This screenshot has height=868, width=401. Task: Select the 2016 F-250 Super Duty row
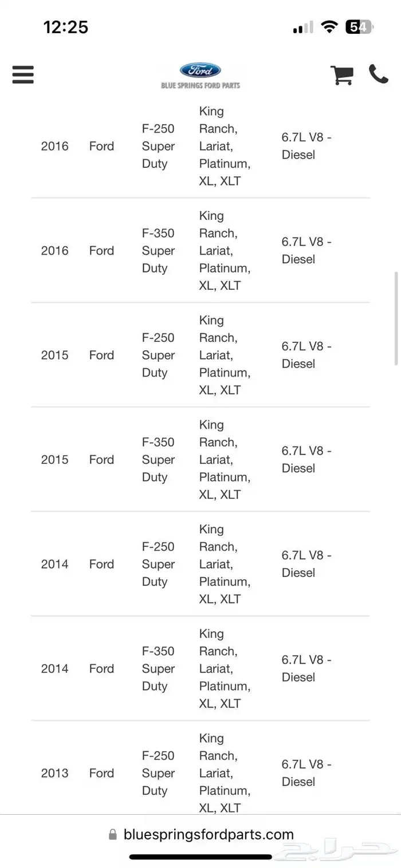pos(200,146)
